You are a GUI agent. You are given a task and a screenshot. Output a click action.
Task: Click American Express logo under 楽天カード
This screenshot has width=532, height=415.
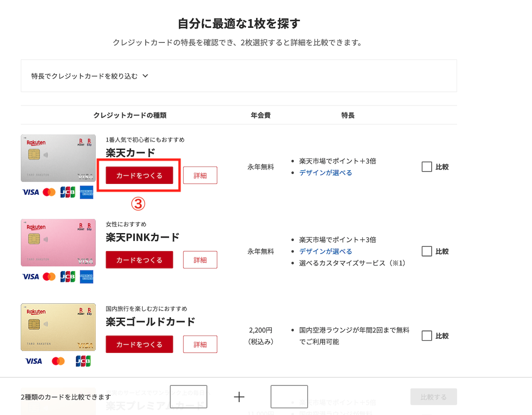click(x=86, y=192)
